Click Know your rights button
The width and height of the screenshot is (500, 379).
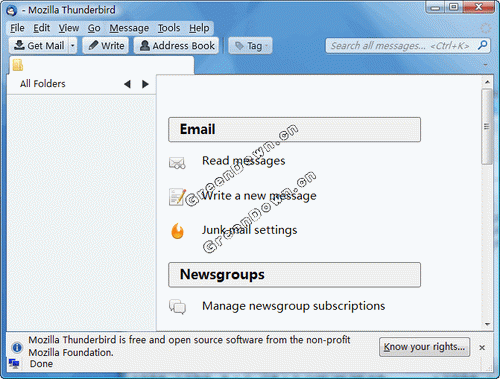(x=424, y=347)
